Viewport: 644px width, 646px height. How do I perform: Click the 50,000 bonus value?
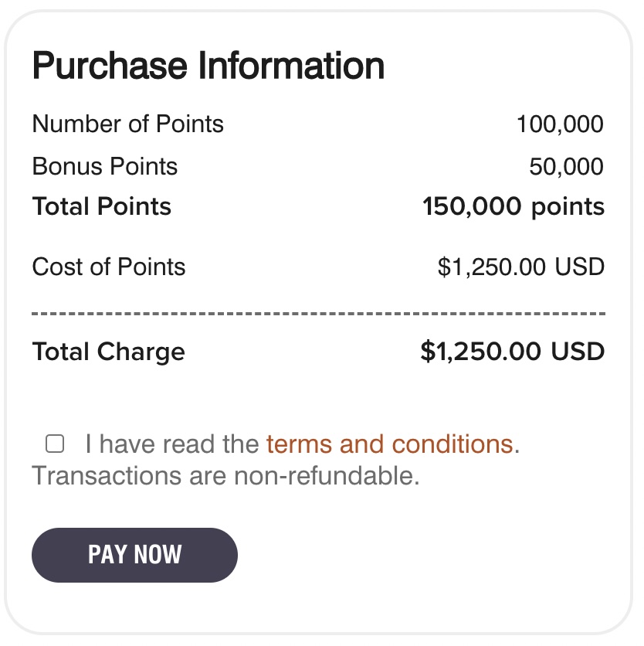pos(566,167)
